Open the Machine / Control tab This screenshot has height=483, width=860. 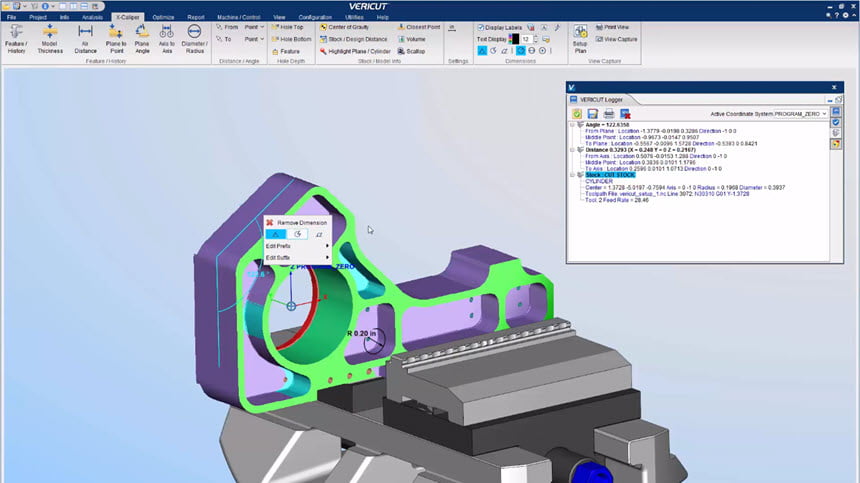[239, 17]
